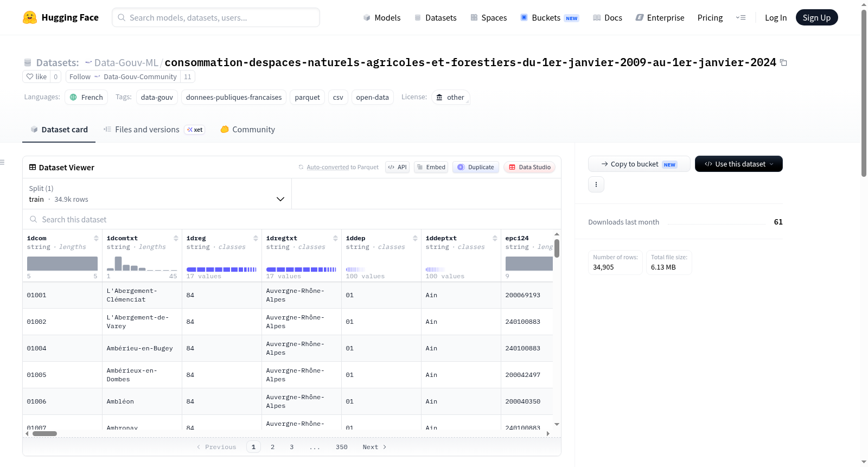Focus the main search models field
Screen dimensions: 868x467
pos(216,18)
